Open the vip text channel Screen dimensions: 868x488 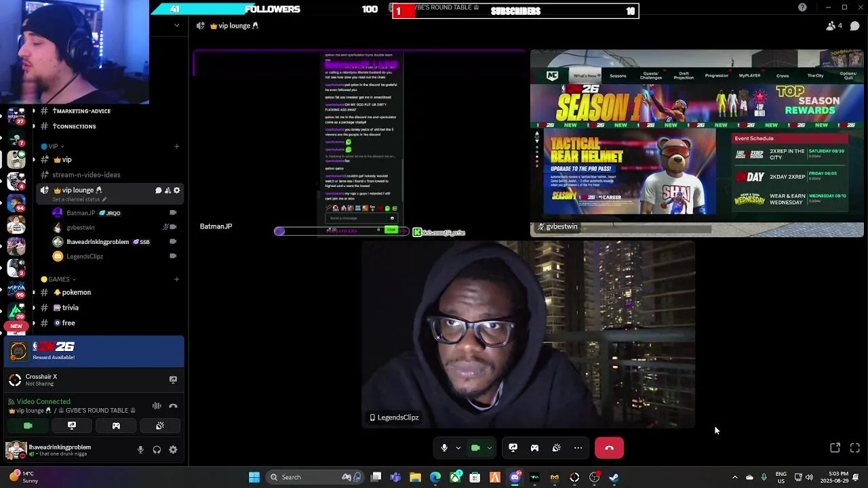(x=108, y=159)
